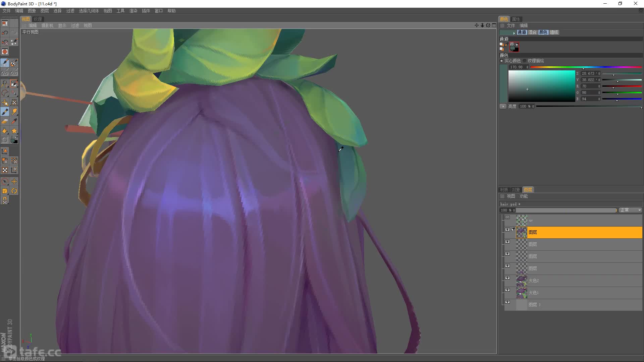Toggle the 通道 channel section button
This screenshot has width=644, height=362.
point(522,33)
